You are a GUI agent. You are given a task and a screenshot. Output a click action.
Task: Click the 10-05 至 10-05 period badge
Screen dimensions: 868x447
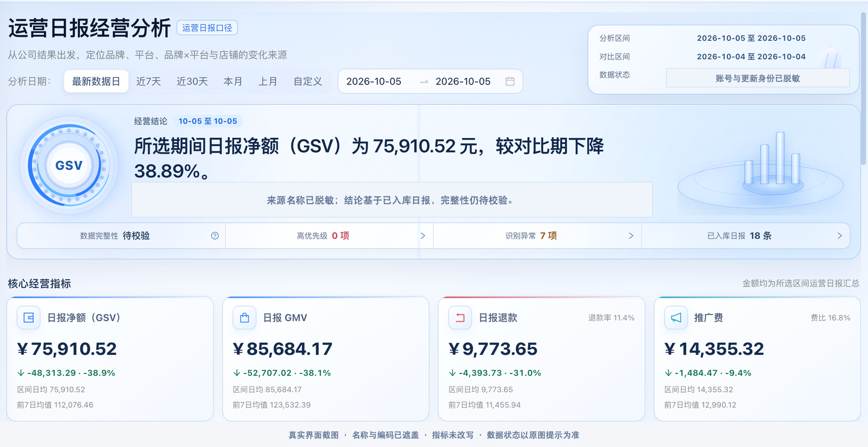point(209,121)
